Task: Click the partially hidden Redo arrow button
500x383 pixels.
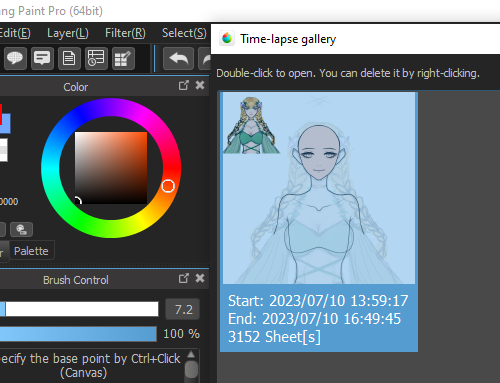Action: tap(205, 59)
